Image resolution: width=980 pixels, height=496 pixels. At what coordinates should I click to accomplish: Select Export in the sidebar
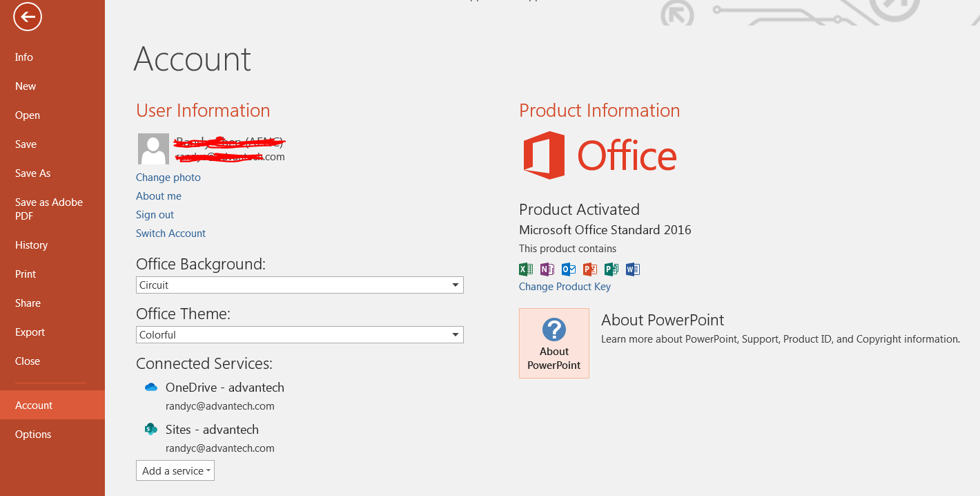(52, 332)
